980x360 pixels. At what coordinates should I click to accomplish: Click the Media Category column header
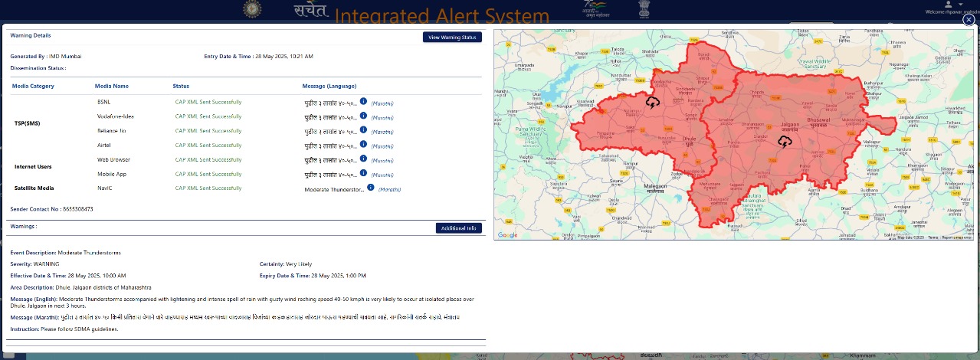[x=33, y=86]
